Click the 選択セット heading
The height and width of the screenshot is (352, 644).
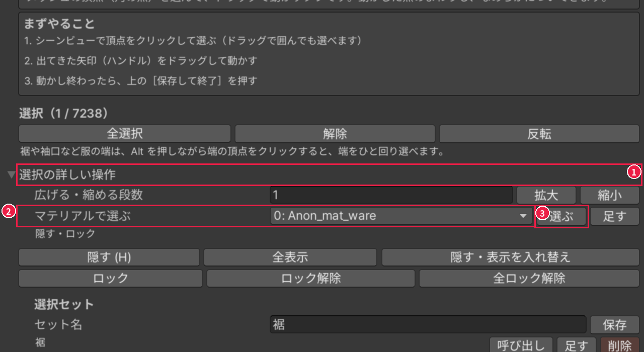[64, 304]
